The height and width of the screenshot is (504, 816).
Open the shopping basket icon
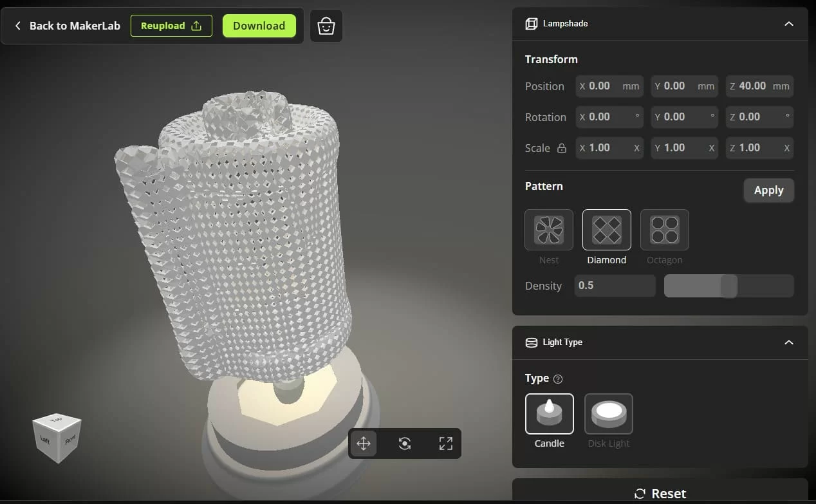326,26
